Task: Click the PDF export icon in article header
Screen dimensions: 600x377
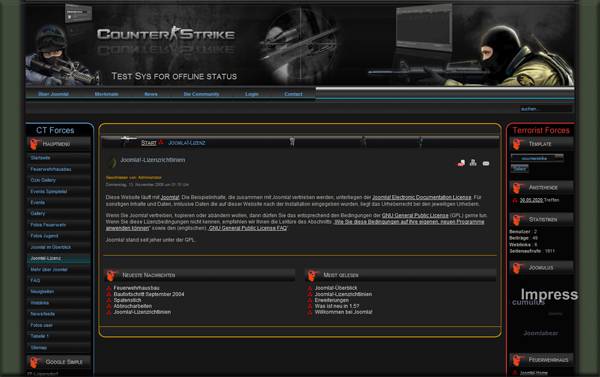Action: click(x=461, y=163)
